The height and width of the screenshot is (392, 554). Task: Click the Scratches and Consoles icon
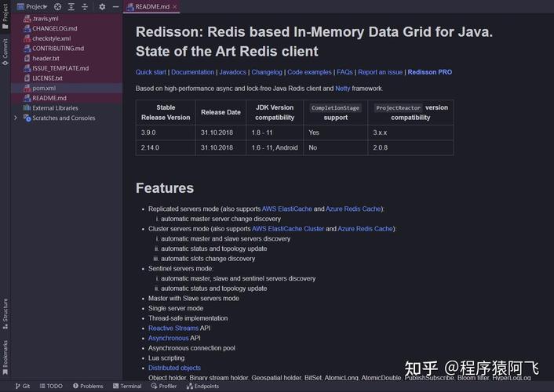click(x=27, y=118)
